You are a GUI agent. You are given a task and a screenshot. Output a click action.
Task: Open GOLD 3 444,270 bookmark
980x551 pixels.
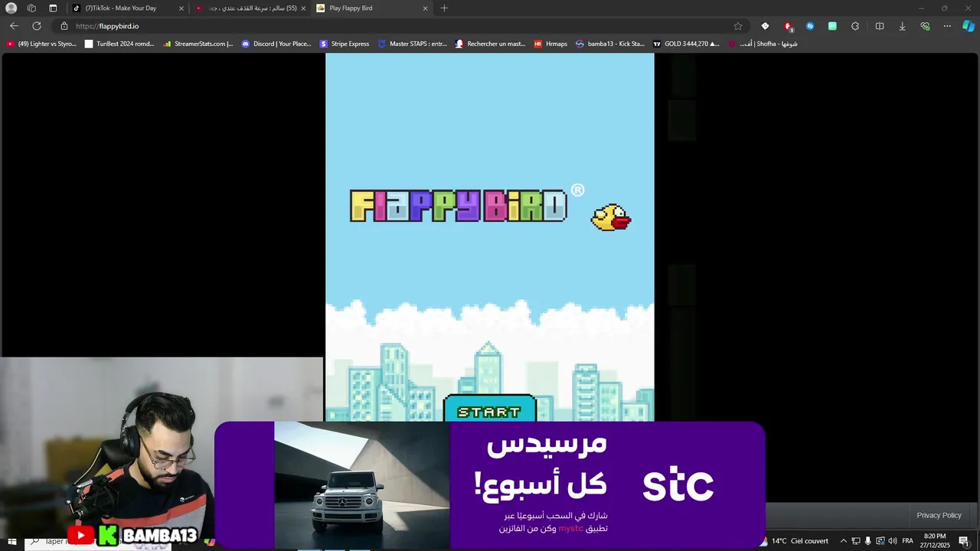[x=686, y=44]
